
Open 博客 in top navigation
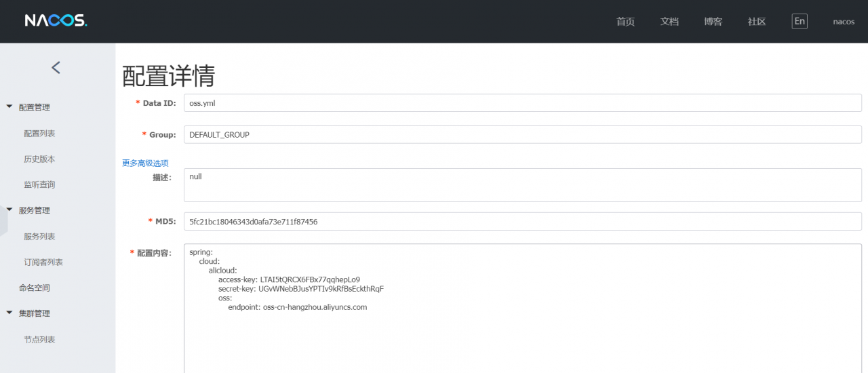(713, 22)
